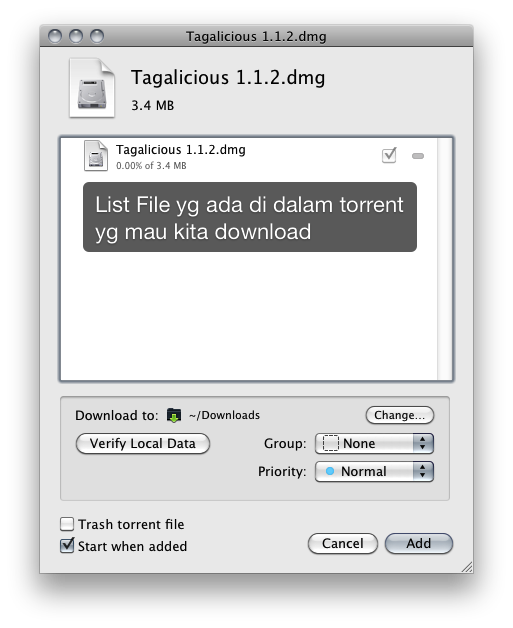Open the Group dropdown set to None
The image size is (513, 628).
coord(374,443)
